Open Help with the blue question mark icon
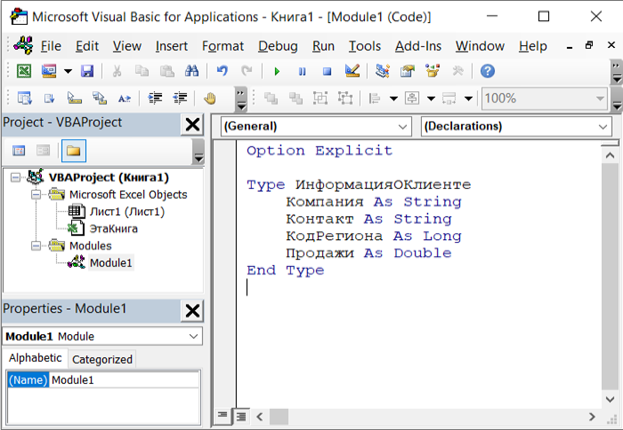This screenshot has height=430, width=623. 488,72
